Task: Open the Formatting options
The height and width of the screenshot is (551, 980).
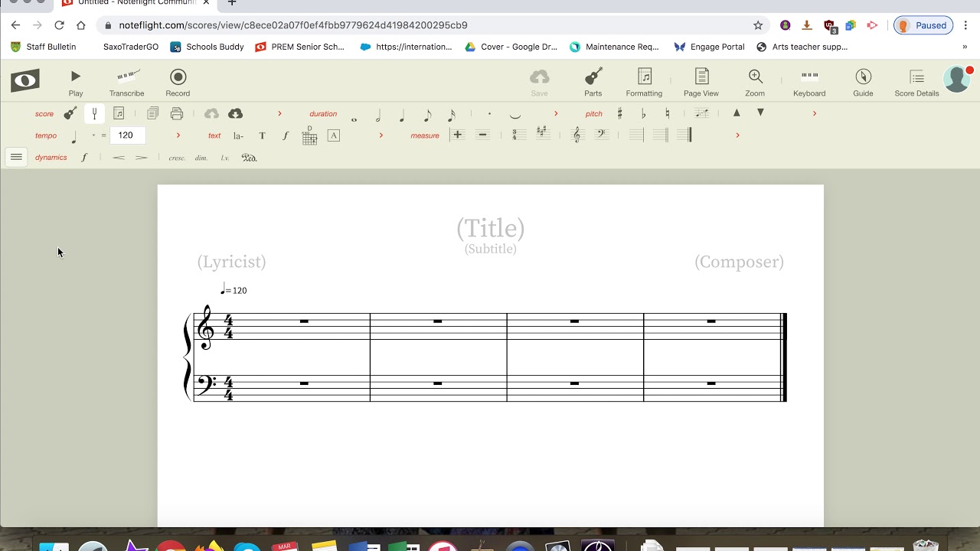Action: point(644,83)
